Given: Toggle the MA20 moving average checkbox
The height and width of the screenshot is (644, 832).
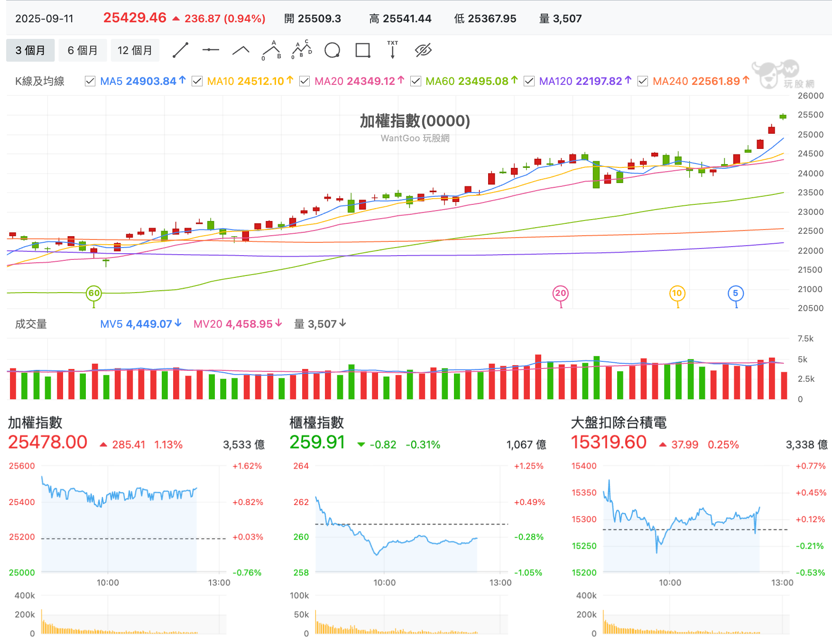Looking at the screenshot, I should pos(305,81).
